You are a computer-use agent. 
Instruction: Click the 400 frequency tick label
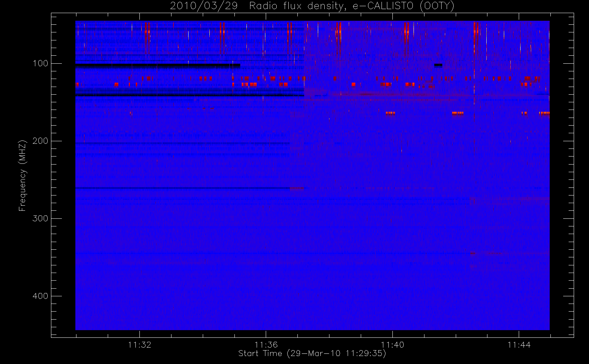(x=40, y=296)
